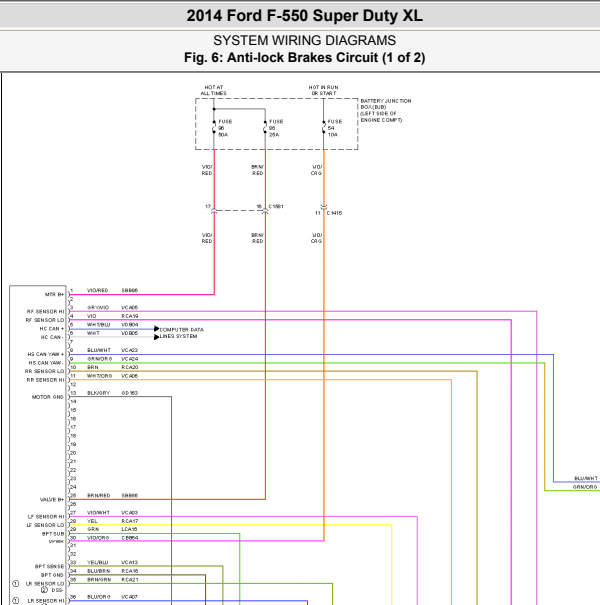Click circuit code 'VCA22'
600x605 pixels.
pyautogui.click(x=130, y=350)
